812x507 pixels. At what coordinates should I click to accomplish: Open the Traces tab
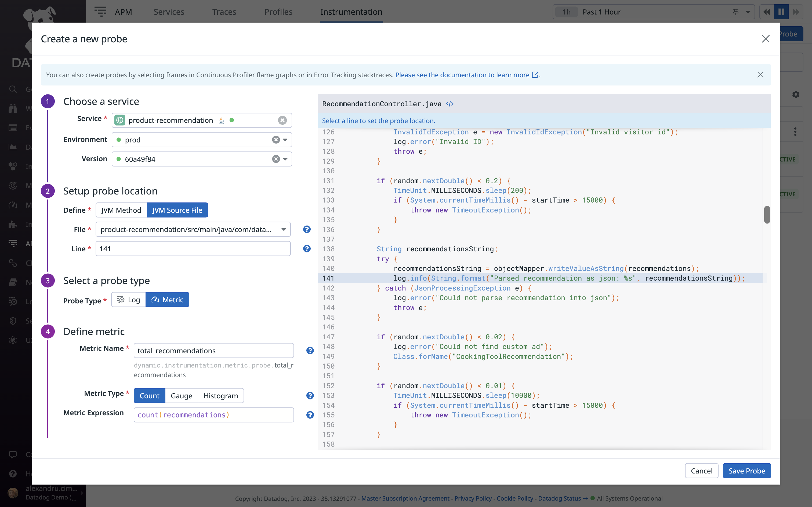click(224, 12)
